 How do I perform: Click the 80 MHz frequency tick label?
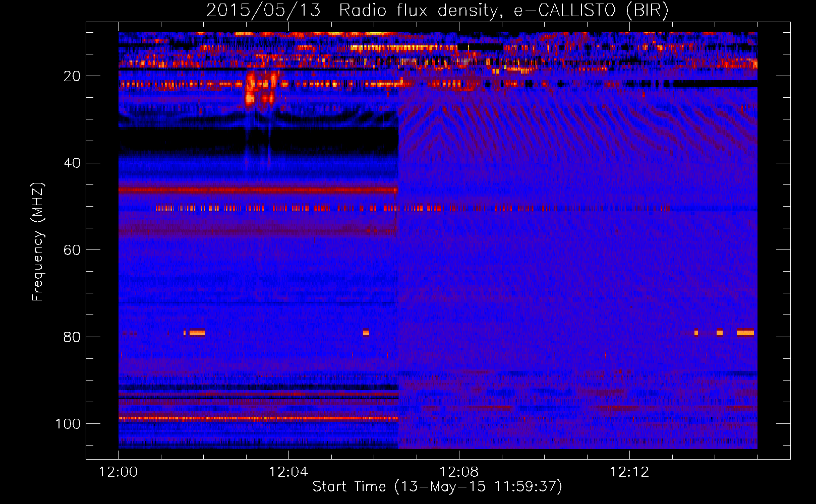pyautogui.click(x=72, y=337)
